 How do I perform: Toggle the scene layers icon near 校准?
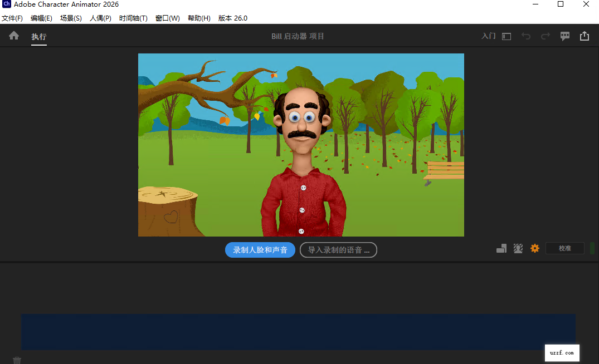tap(501, 248)
